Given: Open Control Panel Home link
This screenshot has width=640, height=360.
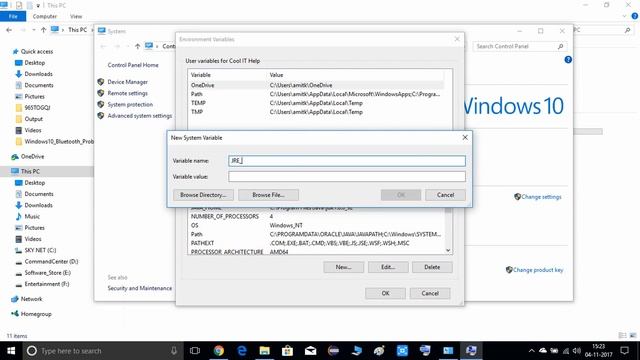Looking at the screenshot, I should (x=133, y=65).
